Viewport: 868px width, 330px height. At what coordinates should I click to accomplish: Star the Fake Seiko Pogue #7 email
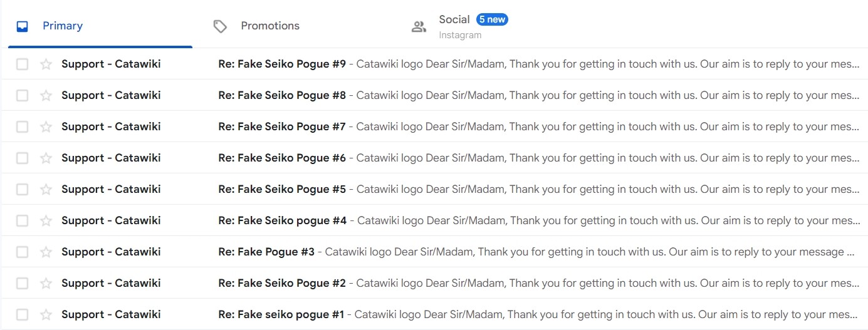click(46, 126)
